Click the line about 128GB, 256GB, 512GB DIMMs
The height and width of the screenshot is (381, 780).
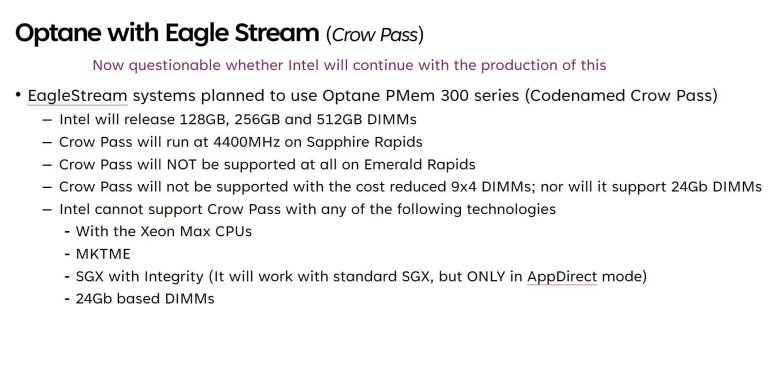pos(238,119)
